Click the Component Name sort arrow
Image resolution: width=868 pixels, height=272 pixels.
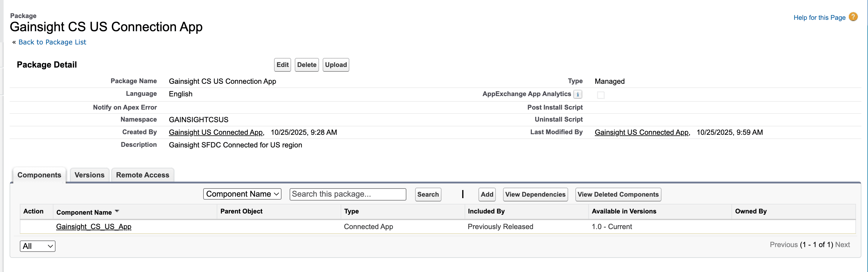click(x=117, y=211)
